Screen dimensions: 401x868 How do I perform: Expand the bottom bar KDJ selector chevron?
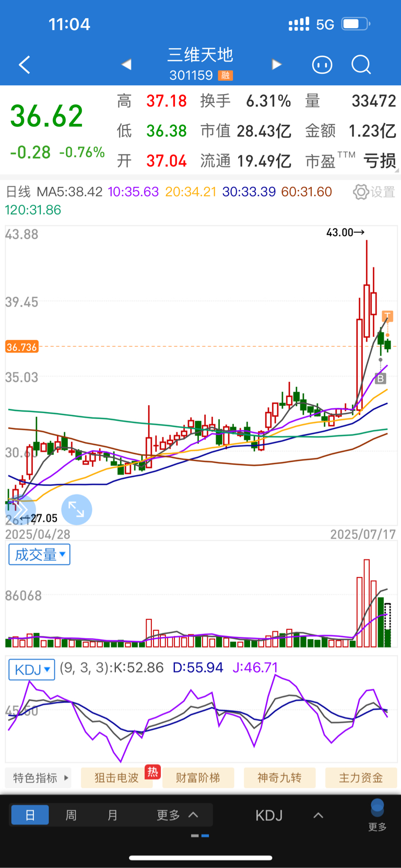tap(318, 815)
